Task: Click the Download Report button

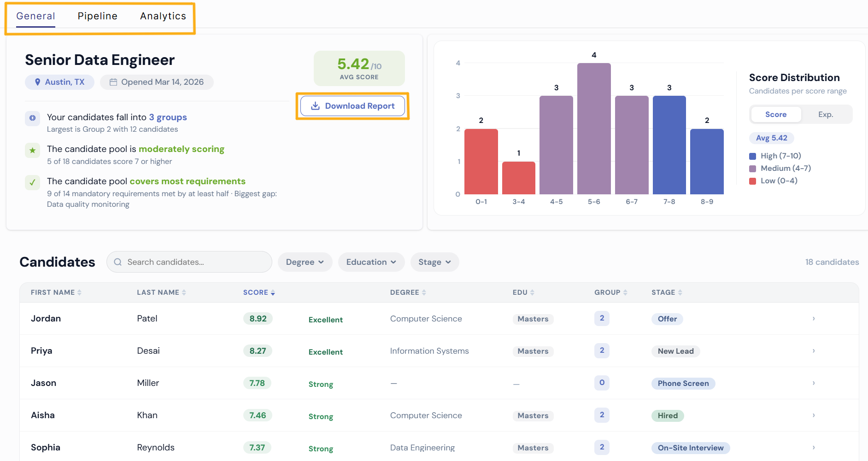Action: point(352,106)
